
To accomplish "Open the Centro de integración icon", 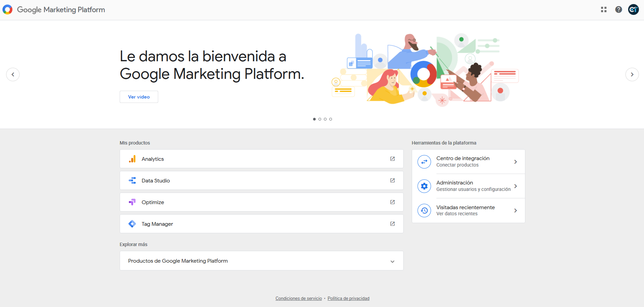I will tap(424, 161).
